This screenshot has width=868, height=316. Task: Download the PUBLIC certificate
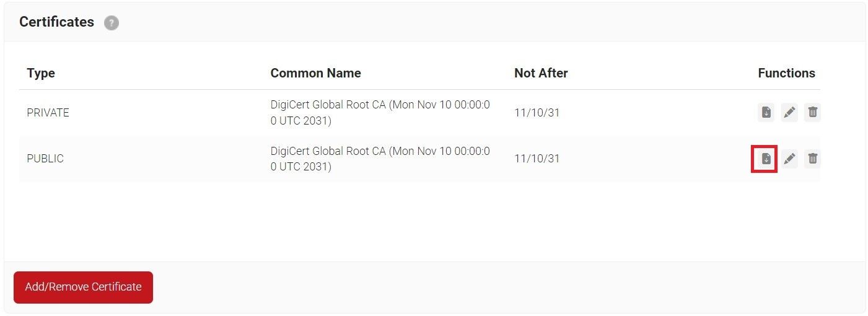click(x=766, y=159)
